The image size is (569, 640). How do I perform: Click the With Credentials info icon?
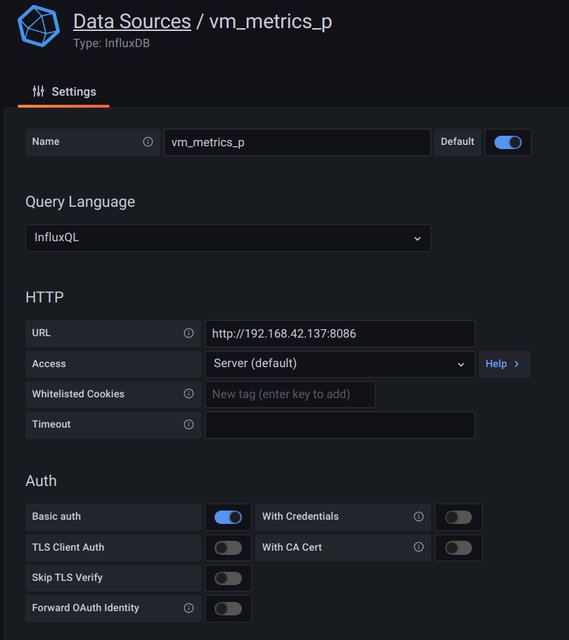tap(419, 516)
